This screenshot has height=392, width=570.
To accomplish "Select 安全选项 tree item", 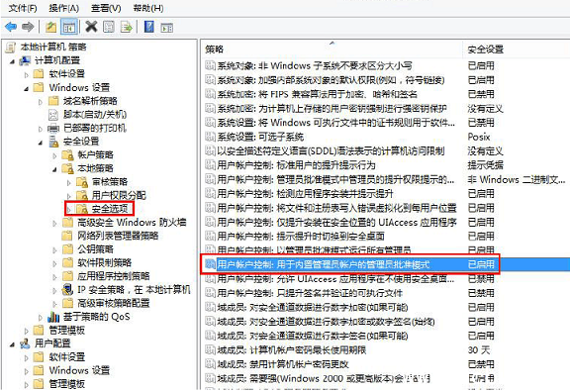I will point(110,208).
